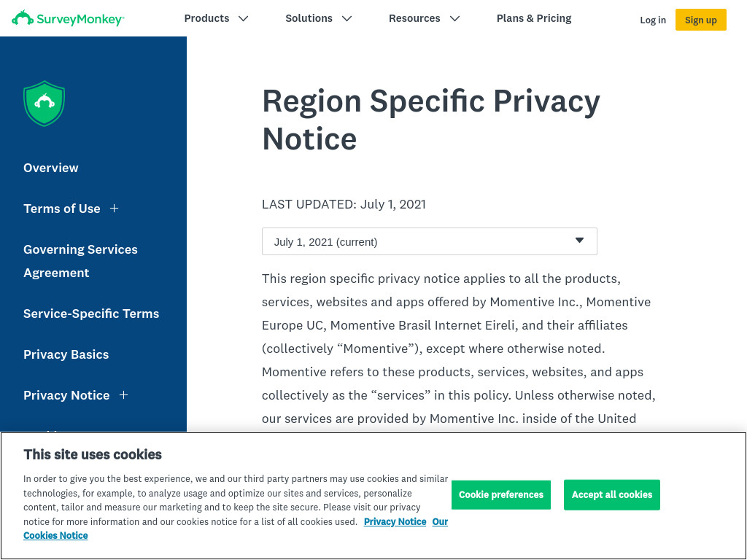Open Overview in the sidebar
Image resolution: width=747 pixels, height=560 pixels.
tap(51, 168)
